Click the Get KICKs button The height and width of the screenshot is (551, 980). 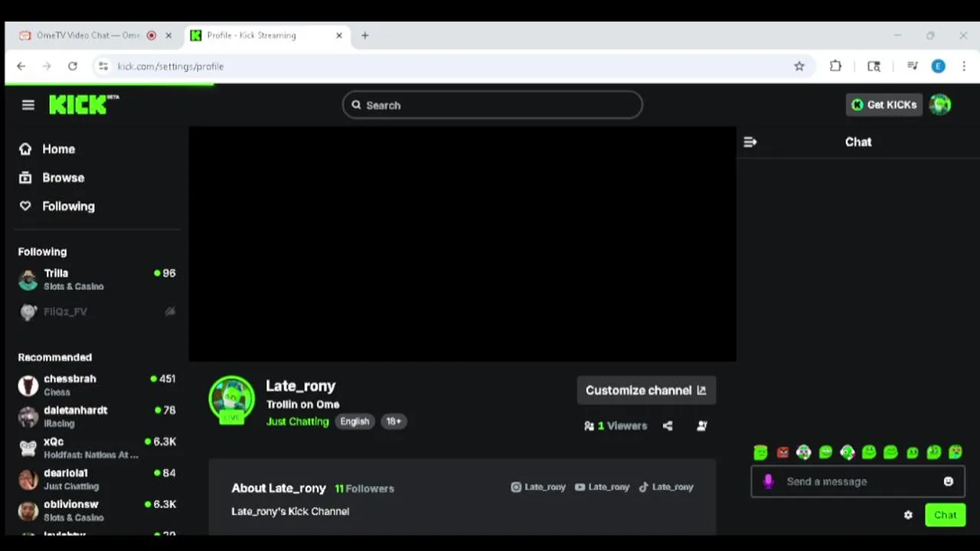884,105
